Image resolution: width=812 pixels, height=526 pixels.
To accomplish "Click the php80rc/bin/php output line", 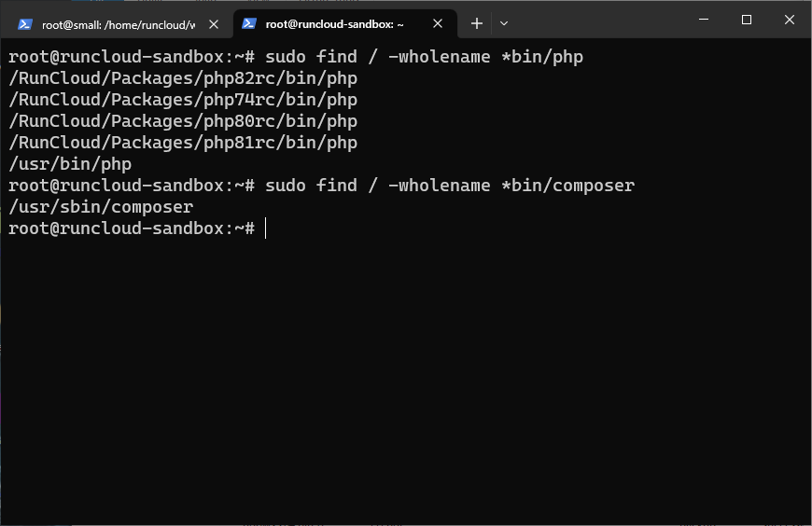I will click(x=183, y=121).
